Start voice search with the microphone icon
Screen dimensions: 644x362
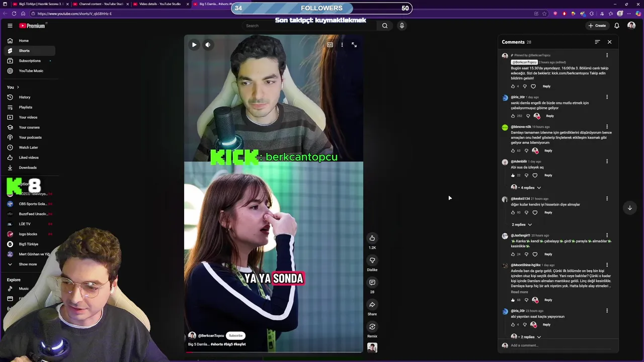tap(401, 26)
